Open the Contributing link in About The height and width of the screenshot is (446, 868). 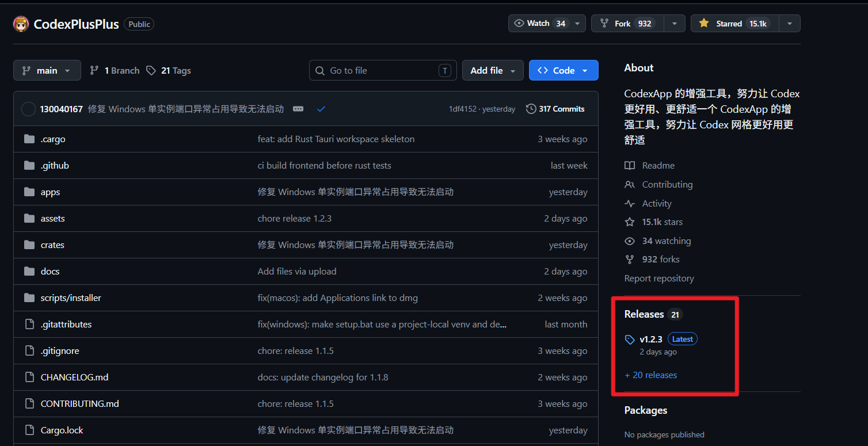[x=668, y=185]
